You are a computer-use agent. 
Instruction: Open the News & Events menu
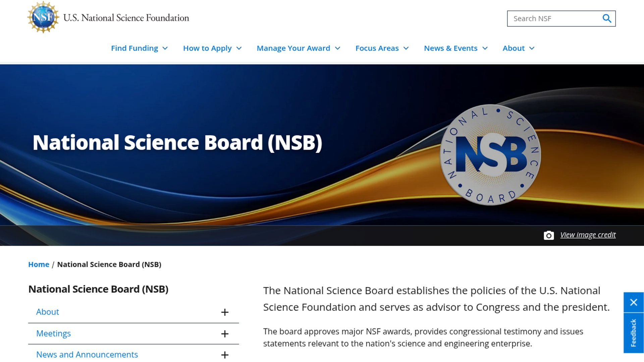click(x=455, y=48)
